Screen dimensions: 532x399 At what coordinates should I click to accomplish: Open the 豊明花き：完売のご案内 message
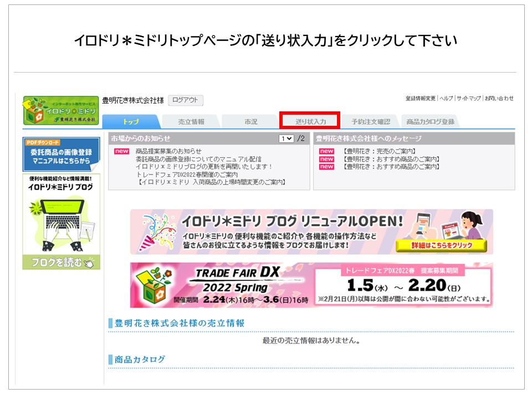379,151
